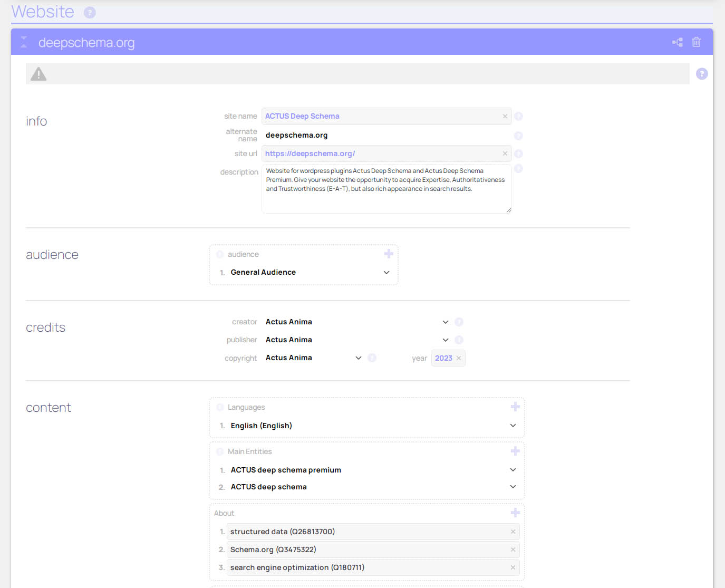This screenshot has height=588, width=725.
Task: Add another About topic
Action: pyautogui.click(x=515, y=512)
